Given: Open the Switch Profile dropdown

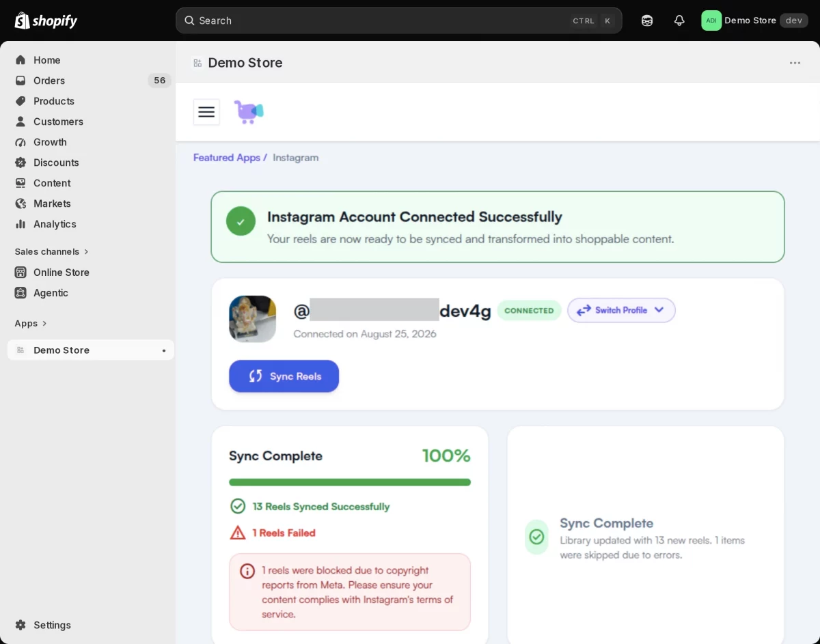Looking at the screenshot, I should click(621, 310).
